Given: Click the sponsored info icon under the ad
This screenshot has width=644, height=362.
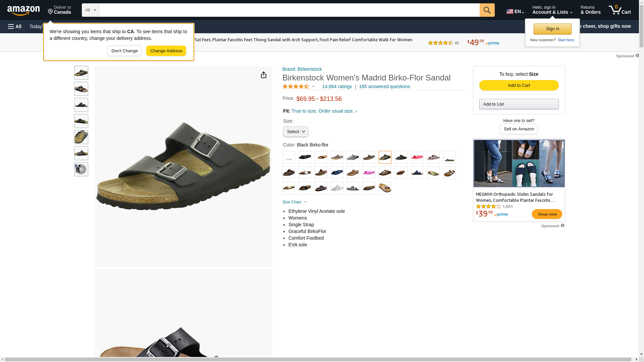Looking at the screenshot, I should (562, 226).
